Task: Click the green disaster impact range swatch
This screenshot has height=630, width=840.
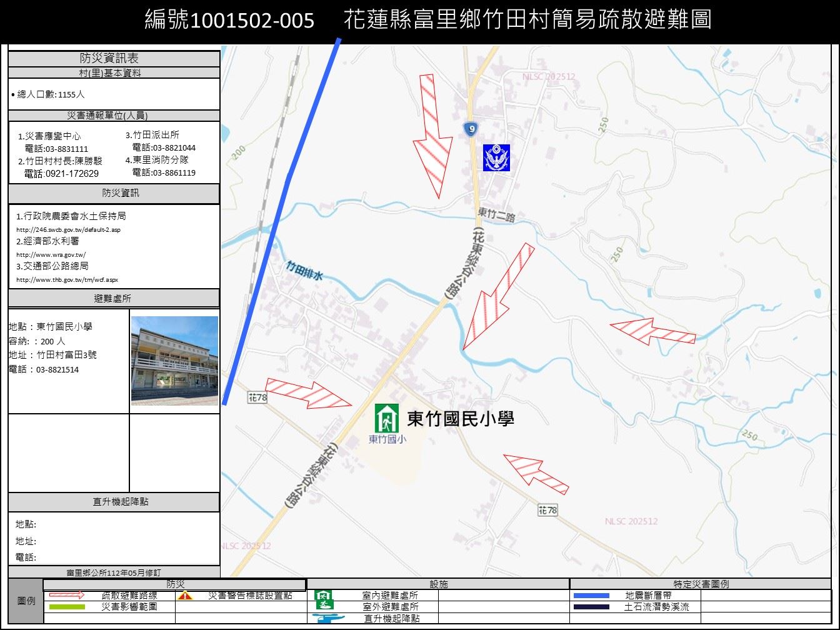Action: pyautogui.click(x=67, y=607)
